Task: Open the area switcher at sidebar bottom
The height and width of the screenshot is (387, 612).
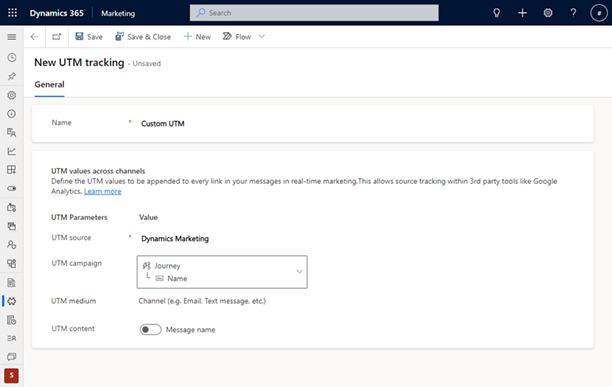Action: pyautogui.click(x=12, y=375)
